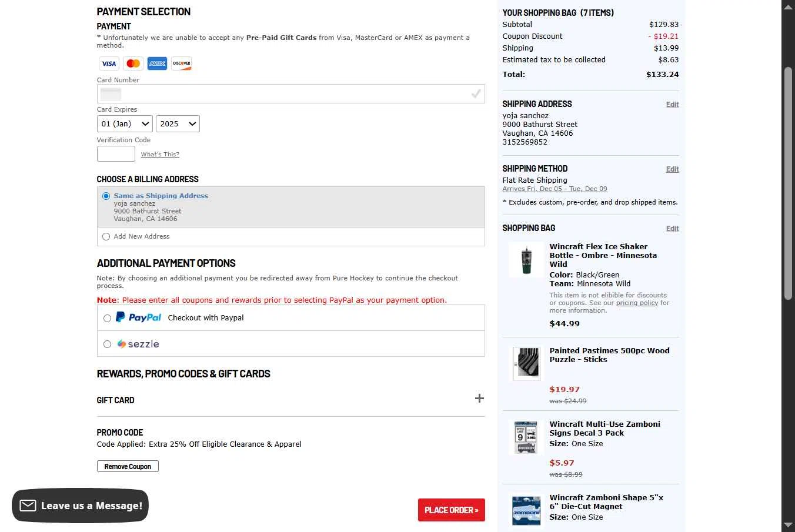Click the page scrollbar down arrow

[x=788, y=525]
